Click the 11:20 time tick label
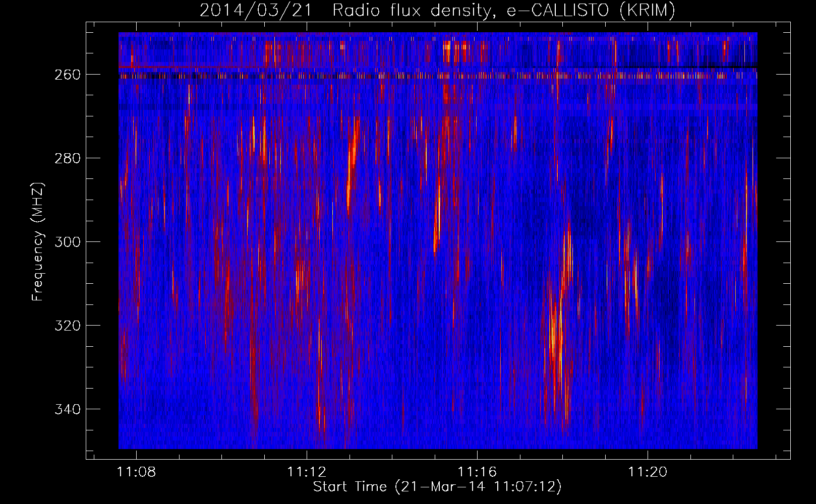 tap(648, 472)
